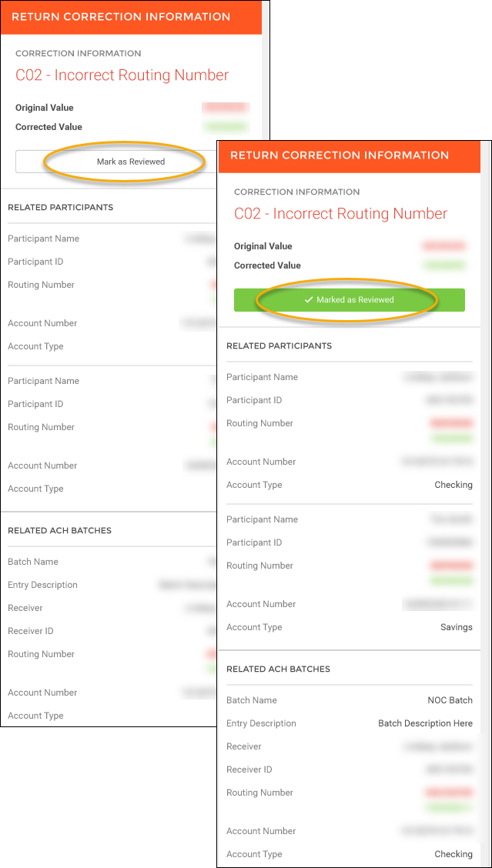Click green Corrected Value swatch in front panel
The height and width of the screenshot is (868, 492).
pos(443,265)
